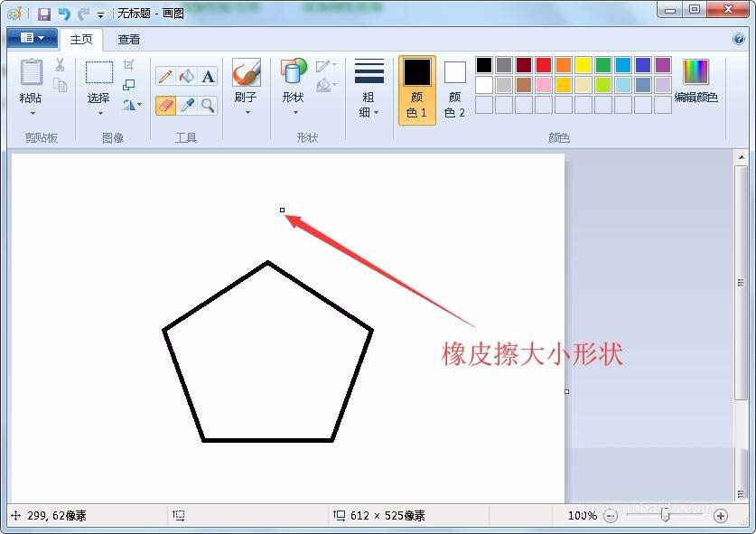Screen dimensions: 756x534
Task: Select the Magnifier tool
Action: [209, 106]
